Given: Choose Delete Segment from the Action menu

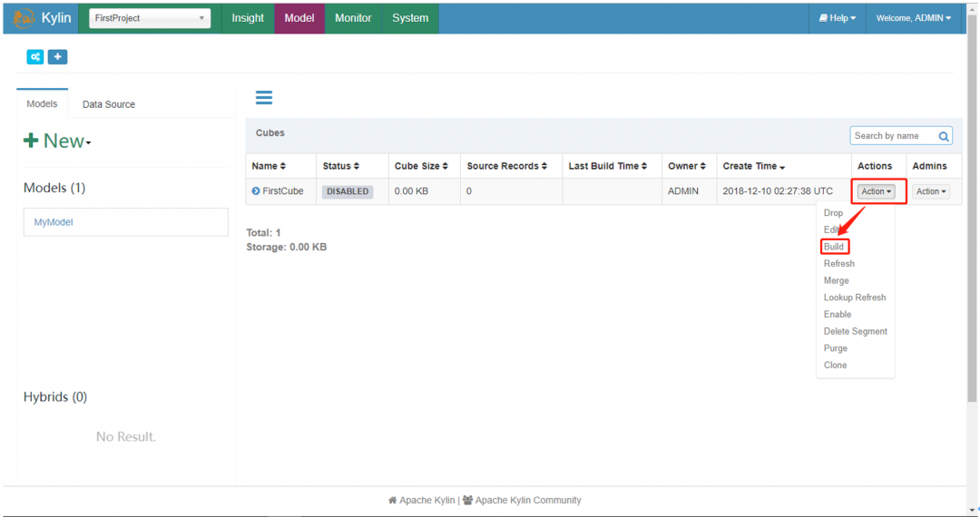Looking at the screenshot, I should [855, 331].
